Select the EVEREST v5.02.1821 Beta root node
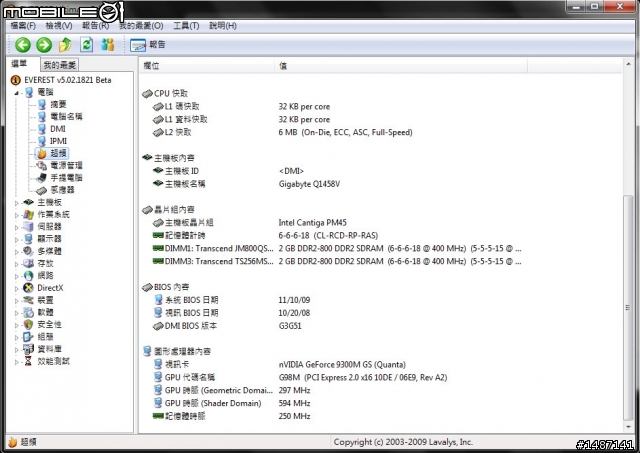Viewport: 640px width, 453px height. click(x=67, y=80)
